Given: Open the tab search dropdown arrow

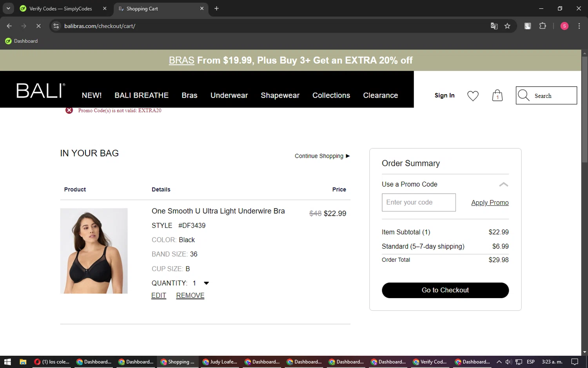Looking at the screenshot, I should point(8,8).
